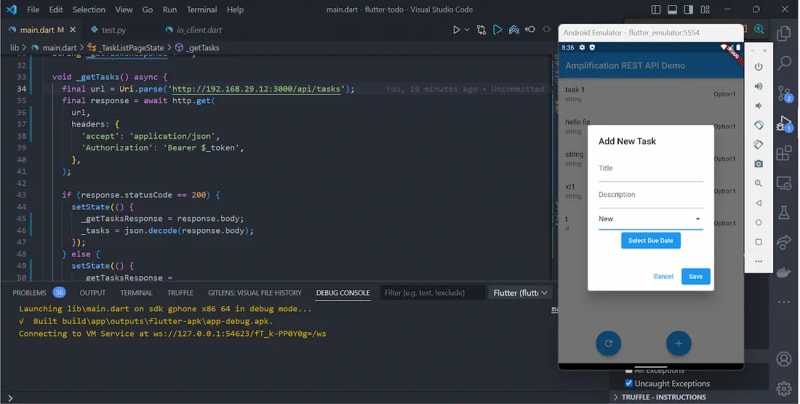This screenshot has width=800, height=404.
Task: Take emulator screenshot with camera icon
Action: click(x=759, y=164)
